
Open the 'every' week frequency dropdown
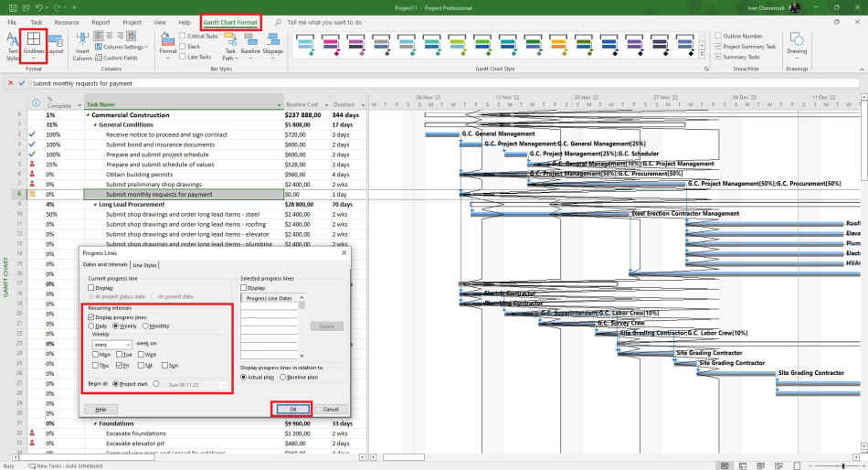(127, 344)
